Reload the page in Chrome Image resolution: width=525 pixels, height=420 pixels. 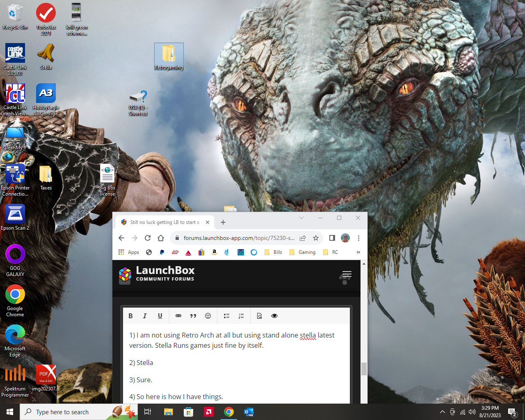click(148, 238)
